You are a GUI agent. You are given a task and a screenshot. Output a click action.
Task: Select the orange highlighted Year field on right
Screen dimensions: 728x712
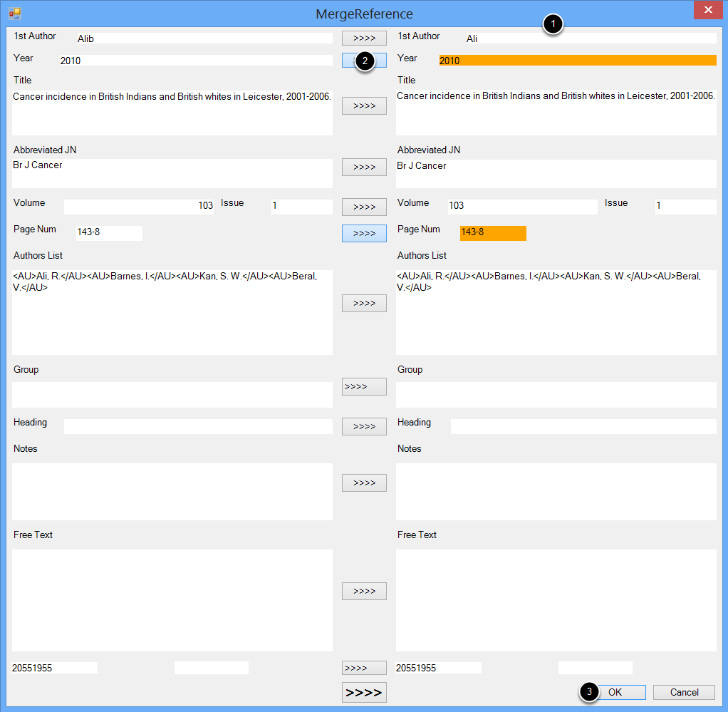[577, 61]
